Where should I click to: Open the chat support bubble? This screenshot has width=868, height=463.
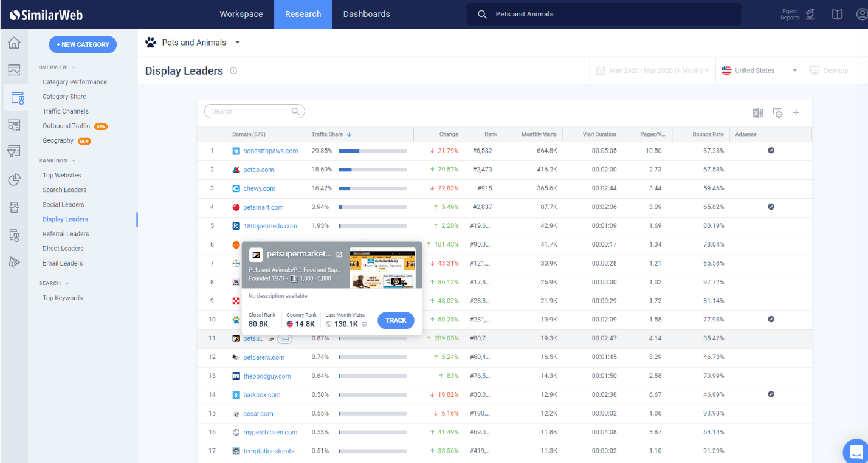856,451
